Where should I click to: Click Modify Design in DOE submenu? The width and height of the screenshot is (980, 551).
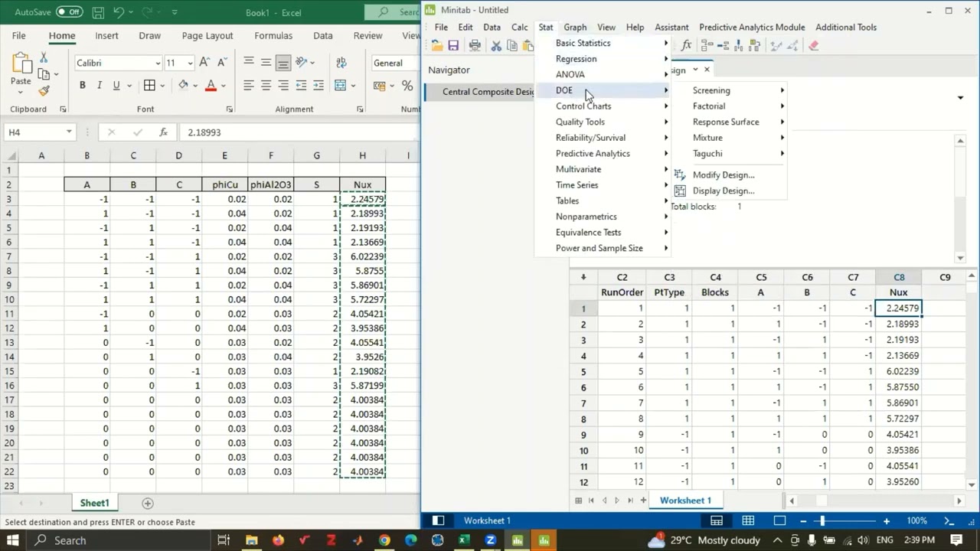tap(724, 174)
